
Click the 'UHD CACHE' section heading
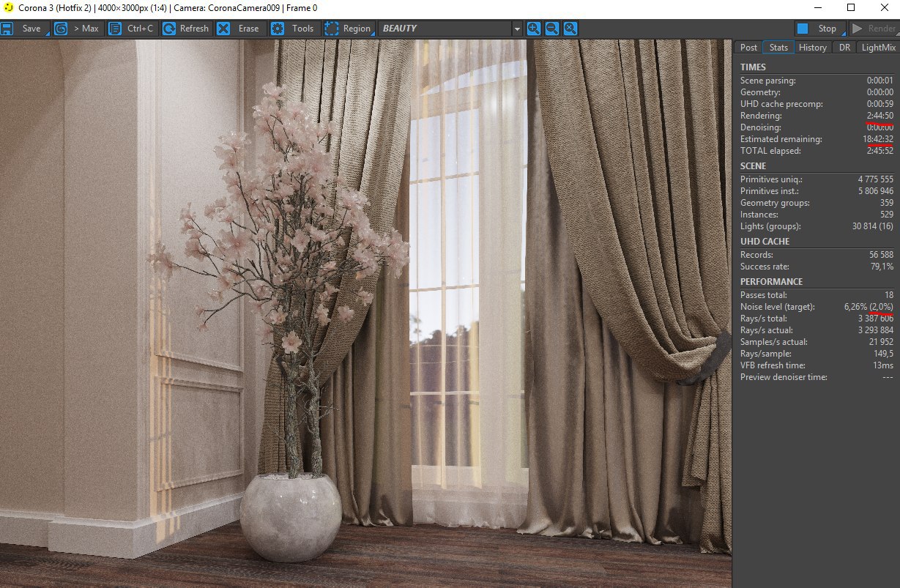pos(765,242)
